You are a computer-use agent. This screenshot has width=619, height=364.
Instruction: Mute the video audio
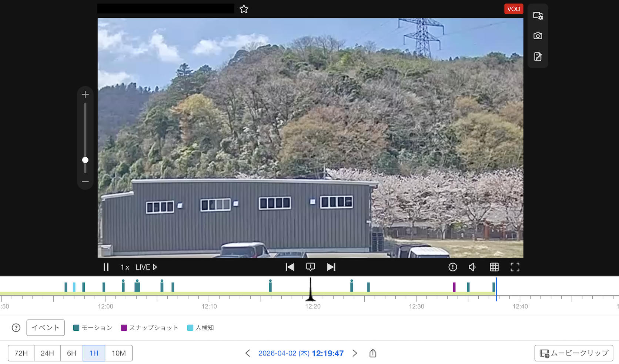pyautogui.click(x=472, y=267)
